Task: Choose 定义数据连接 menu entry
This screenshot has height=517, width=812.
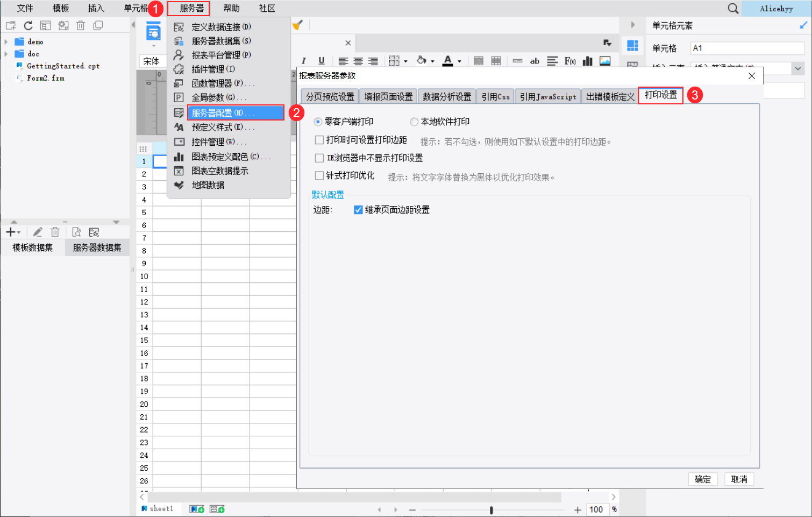Action: tap(229, 27)
